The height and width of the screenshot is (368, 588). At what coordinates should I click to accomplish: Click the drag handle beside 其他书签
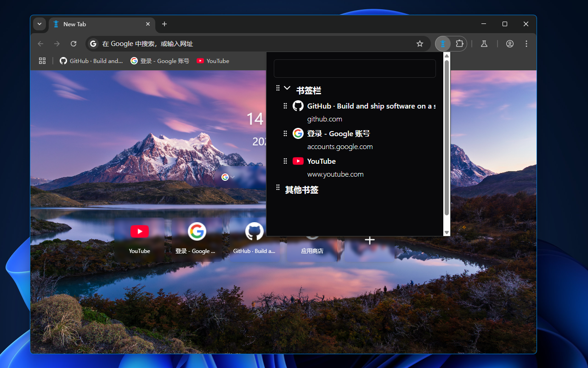[x=277, y=187]
